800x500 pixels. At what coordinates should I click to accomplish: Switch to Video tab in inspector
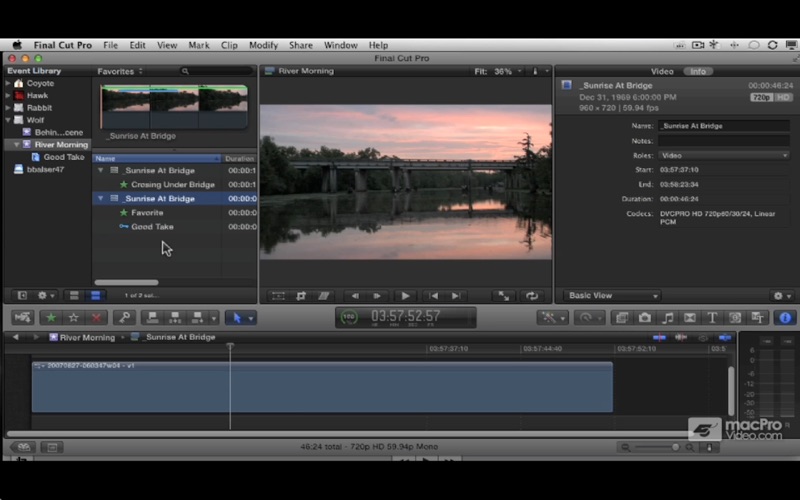(x=662, y=71)
